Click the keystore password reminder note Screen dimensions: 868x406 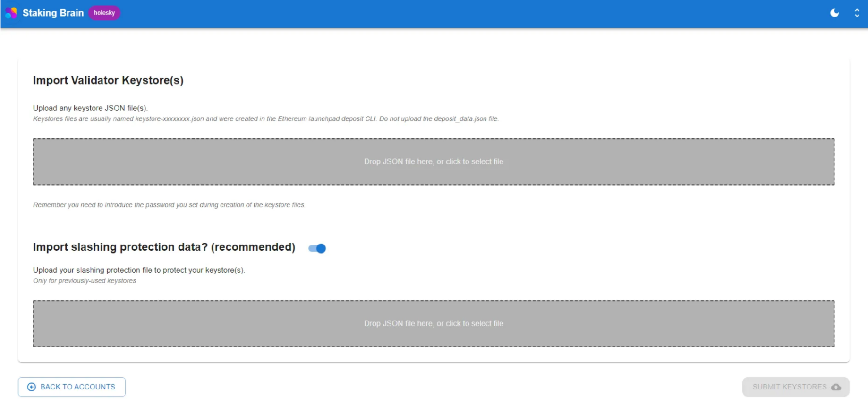coord(169,205)
